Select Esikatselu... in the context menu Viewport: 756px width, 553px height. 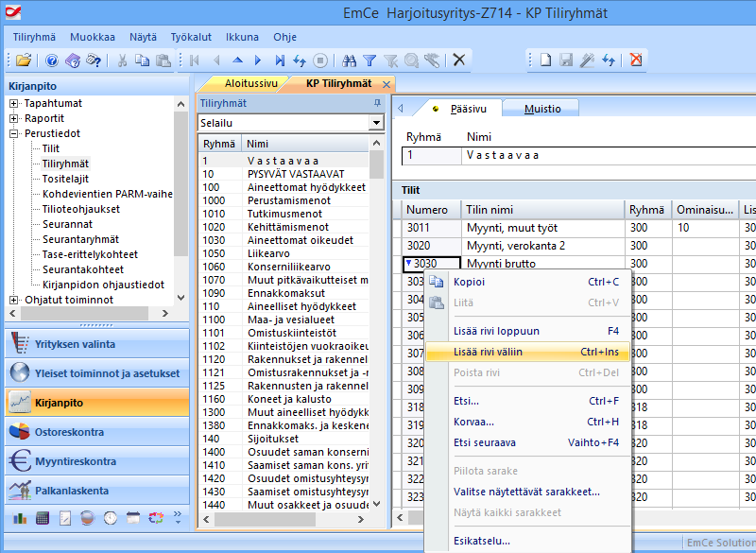528,541
